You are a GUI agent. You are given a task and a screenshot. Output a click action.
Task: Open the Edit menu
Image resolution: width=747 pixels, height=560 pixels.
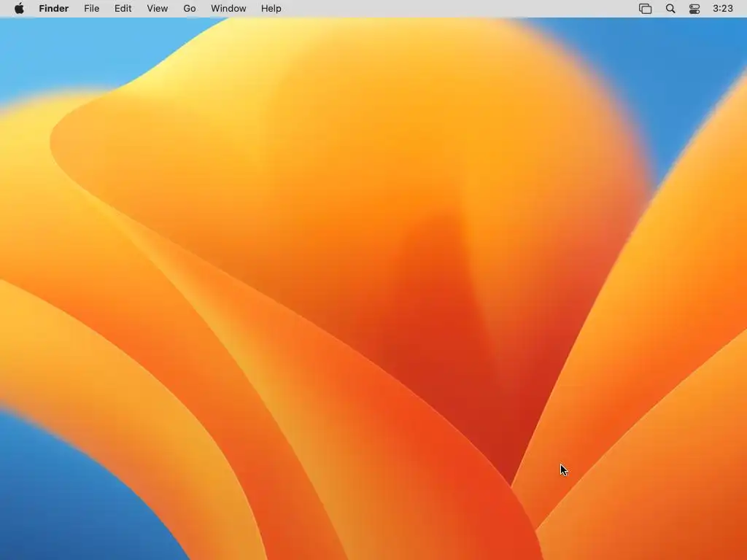(x=123, y=9)
